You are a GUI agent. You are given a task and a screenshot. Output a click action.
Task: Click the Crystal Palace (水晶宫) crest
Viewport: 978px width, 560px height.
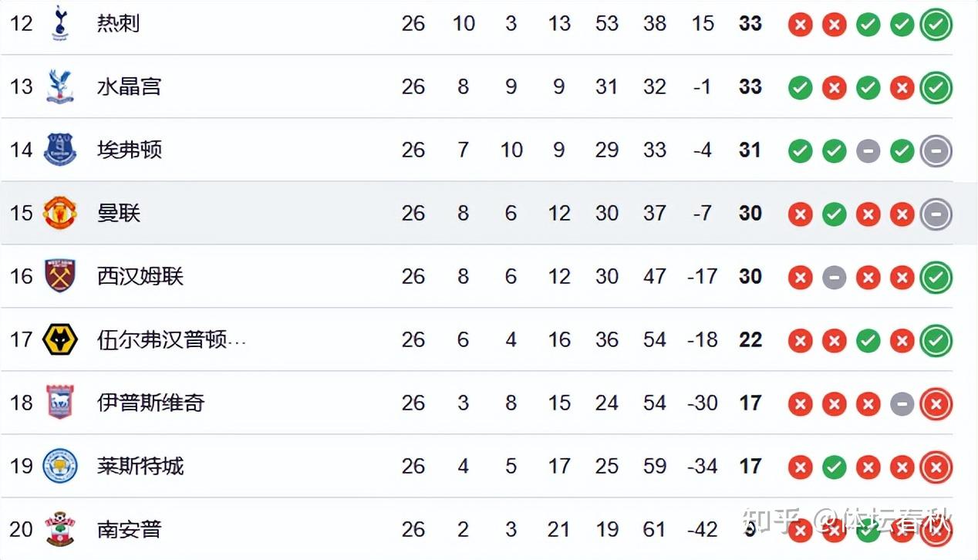(x=59, y=86)
